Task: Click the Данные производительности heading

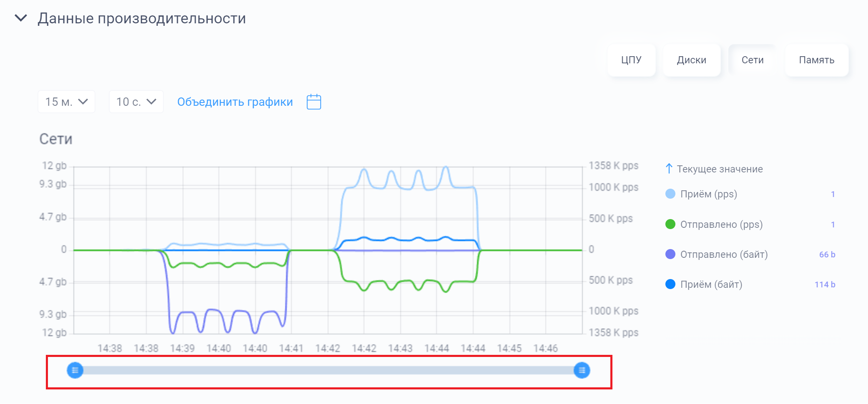Action: (x=142, y=19)
